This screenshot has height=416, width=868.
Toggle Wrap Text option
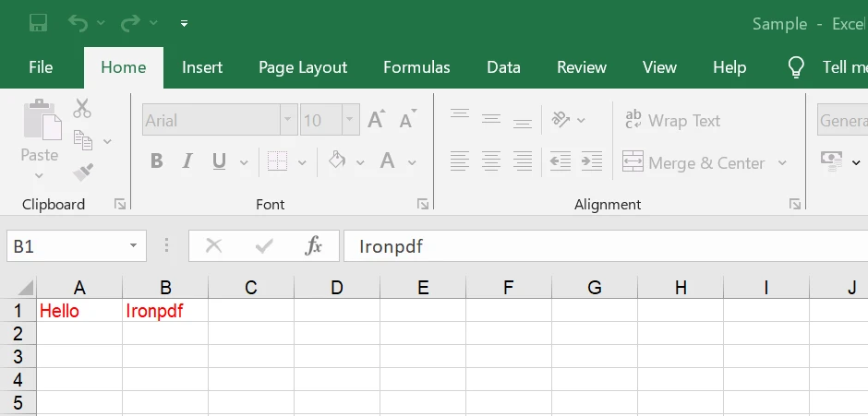672,120
